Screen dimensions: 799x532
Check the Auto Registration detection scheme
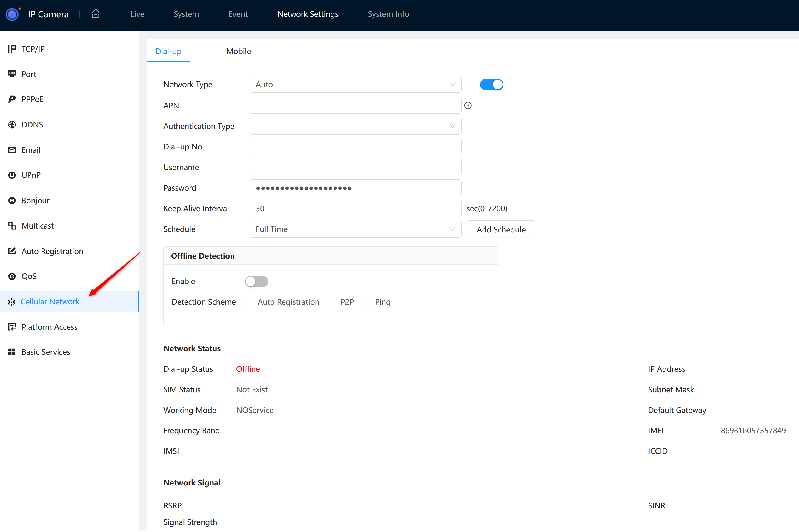(x=250, y=302)
